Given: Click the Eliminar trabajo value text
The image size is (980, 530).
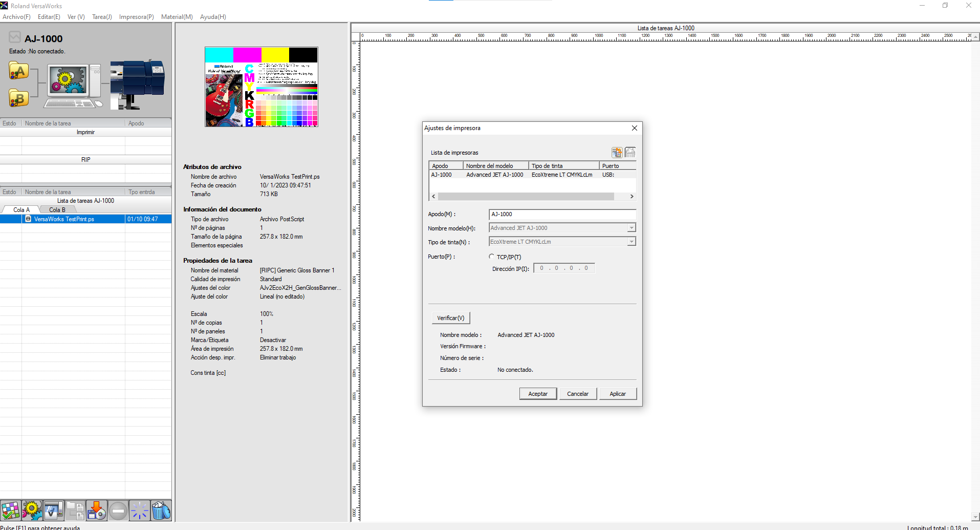Looking at the screenshot, I should click(x=278, y=357).
